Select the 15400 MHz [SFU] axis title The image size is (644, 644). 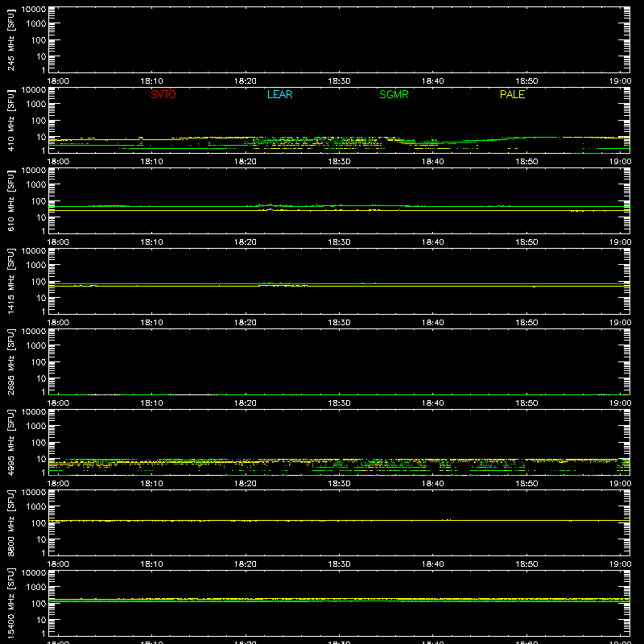point(10,603)
